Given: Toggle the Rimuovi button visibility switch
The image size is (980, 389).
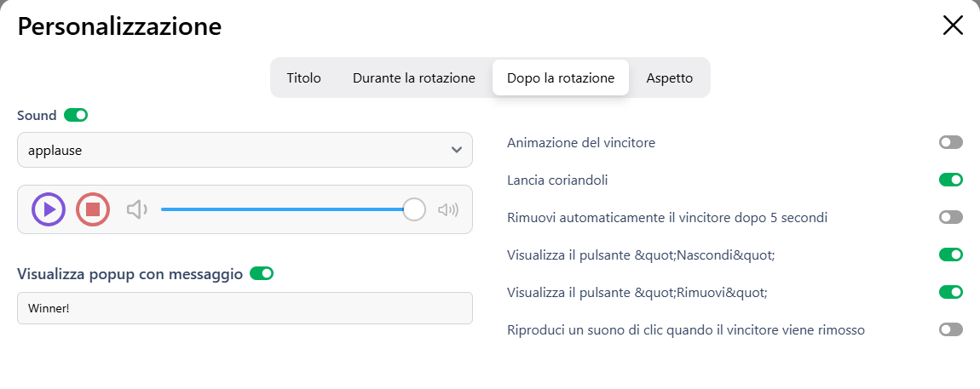Looking at the screenshot, I should click(x=950, y=292).
